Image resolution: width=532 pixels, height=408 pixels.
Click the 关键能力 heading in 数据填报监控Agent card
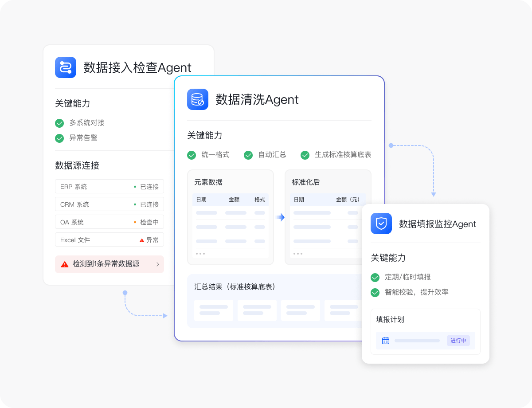click(x=388, y=258)
